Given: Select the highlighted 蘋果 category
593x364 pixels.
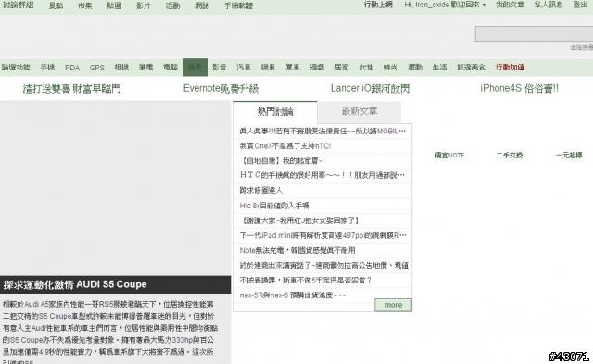Looking at the screenshot, I should click(196, 68).
